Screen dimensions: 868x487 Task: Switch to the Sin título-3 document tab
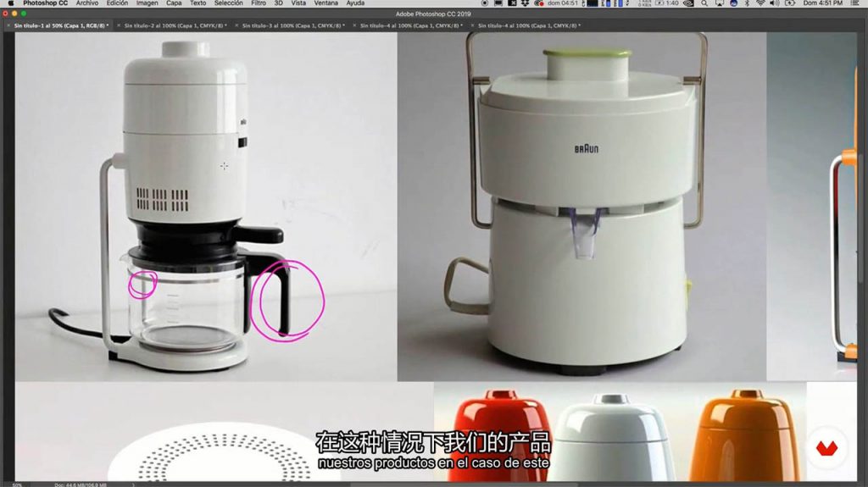tap(293, 25)
